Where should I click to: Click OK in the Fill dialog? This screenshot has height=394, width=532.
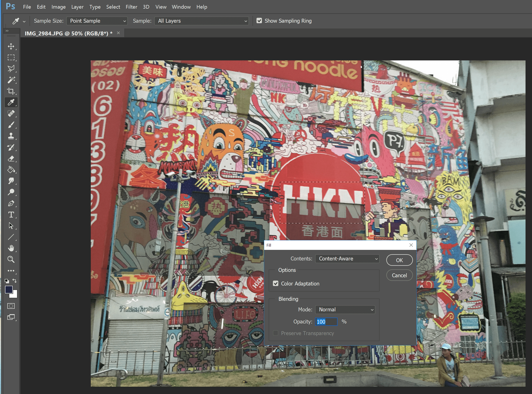(399, 260)
